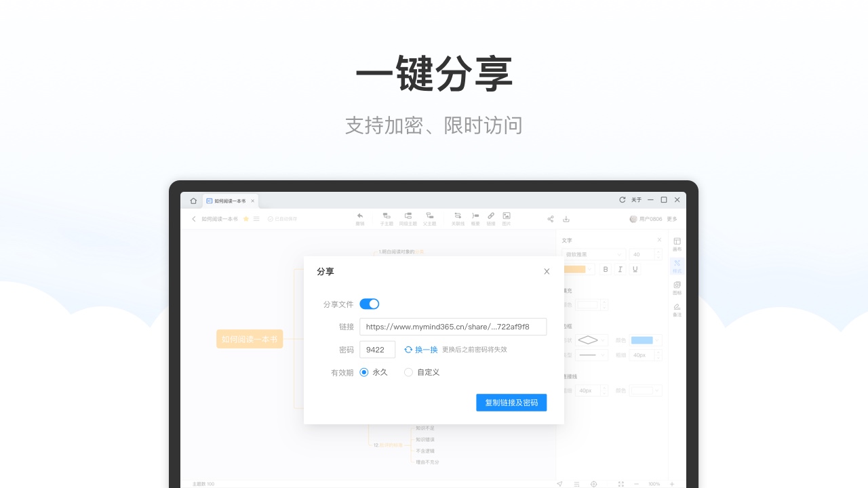
Task: Go to the home tab icon
Action: 193,201
